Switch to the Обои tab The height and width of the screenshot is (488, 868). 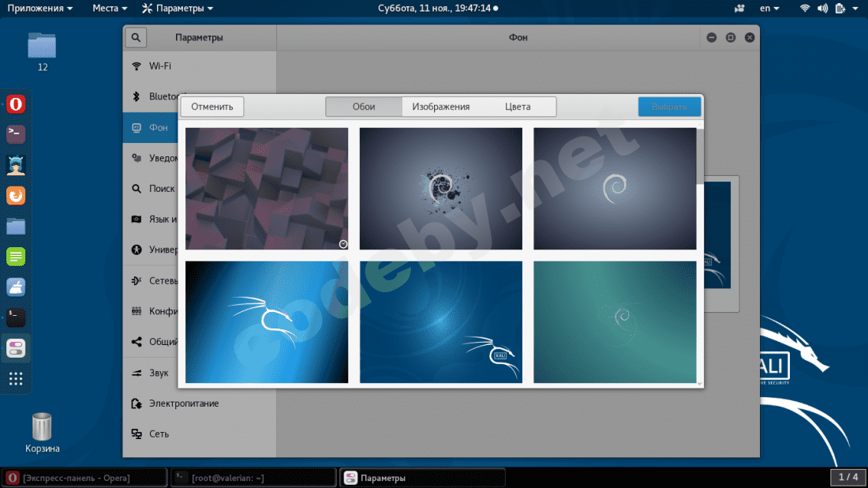click(x=364, y=107)
